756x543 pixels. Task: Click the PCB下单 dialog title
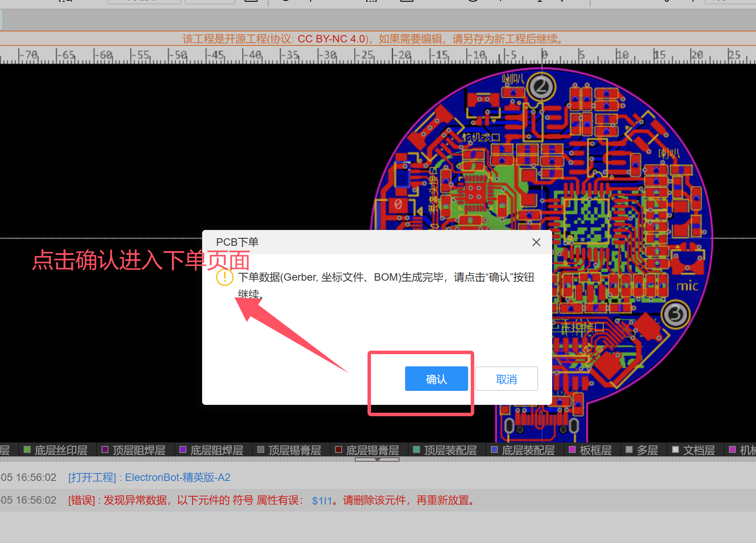tap(237, 242)
